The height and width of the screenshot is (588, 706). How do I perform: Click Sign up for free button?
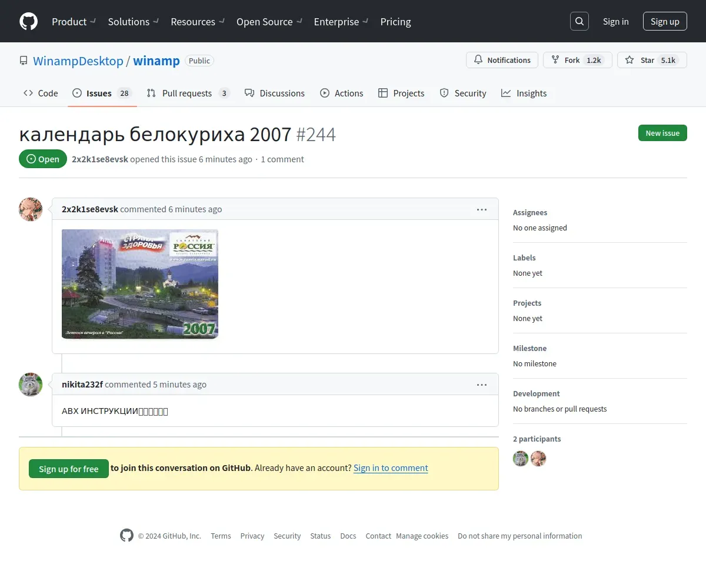click(x=69, y=469)
